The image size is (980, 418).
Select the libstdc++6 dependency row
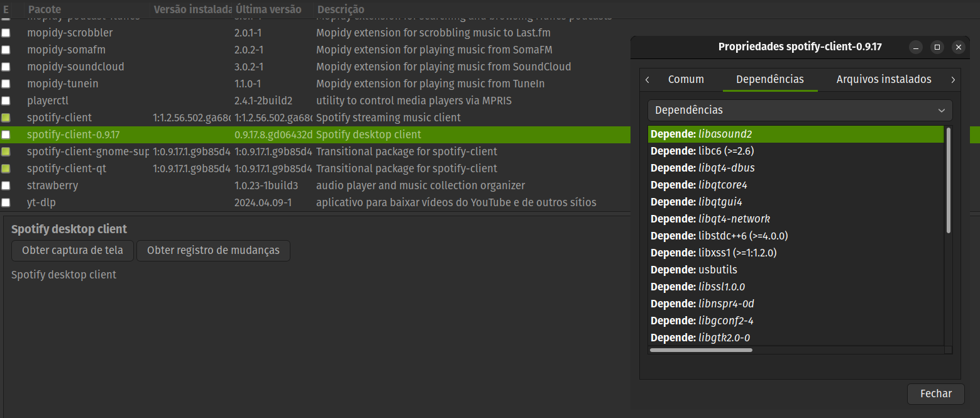click(x=796, y=236)
